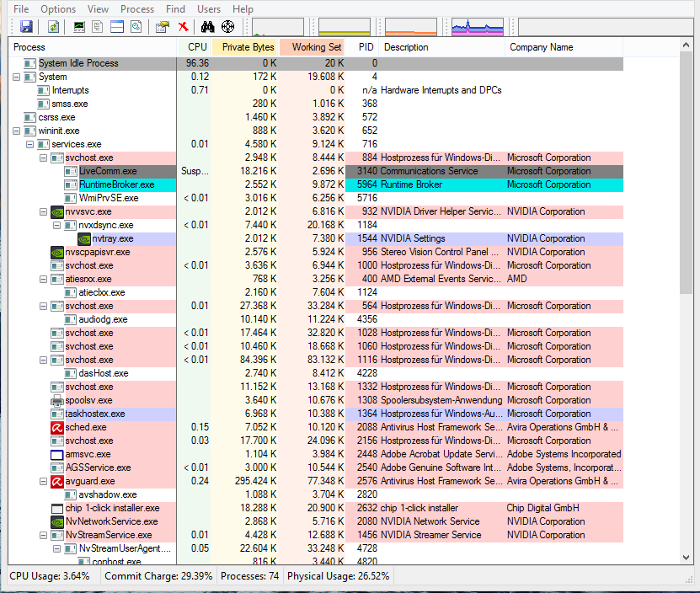The width and height of the screenshot is (700, 593).
Task: Click the red X Kill Process icon
Action: click(183, 27)
